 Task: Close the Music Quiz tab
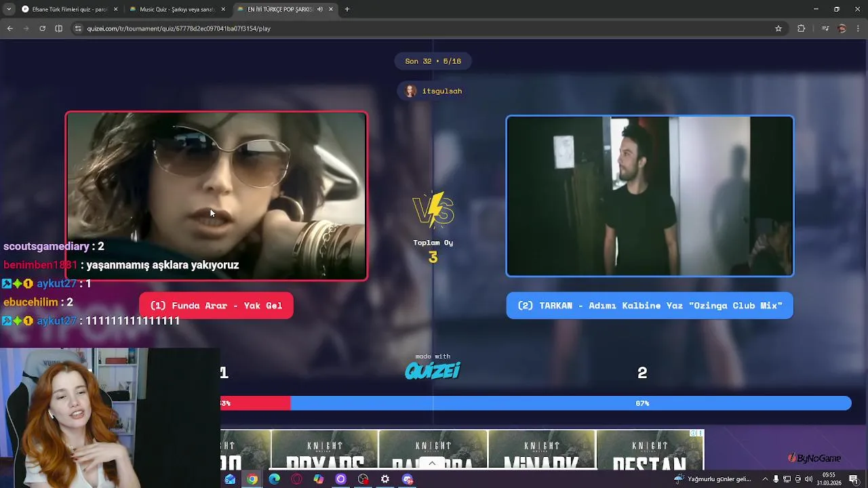[x=223, y=9]
